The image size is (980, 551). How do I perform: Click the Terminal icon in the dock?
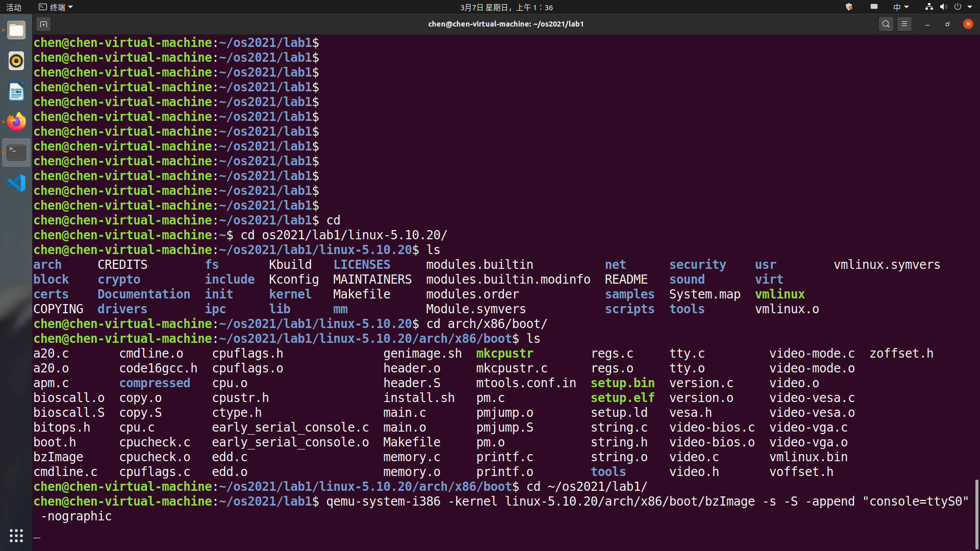[x=16, y=153]
